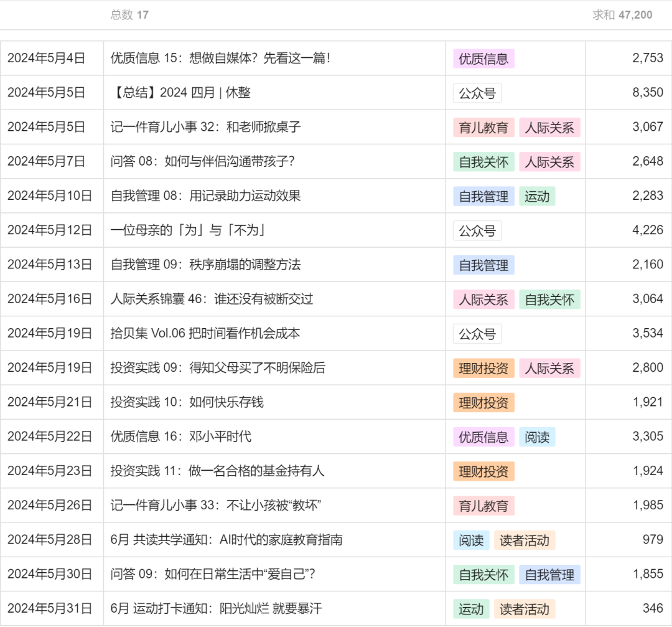Image resolution: width=672 pixels, height=627 pixels.
Task: Click the 自我关怀 tag in the 问答 08 row
Action: 484,162
